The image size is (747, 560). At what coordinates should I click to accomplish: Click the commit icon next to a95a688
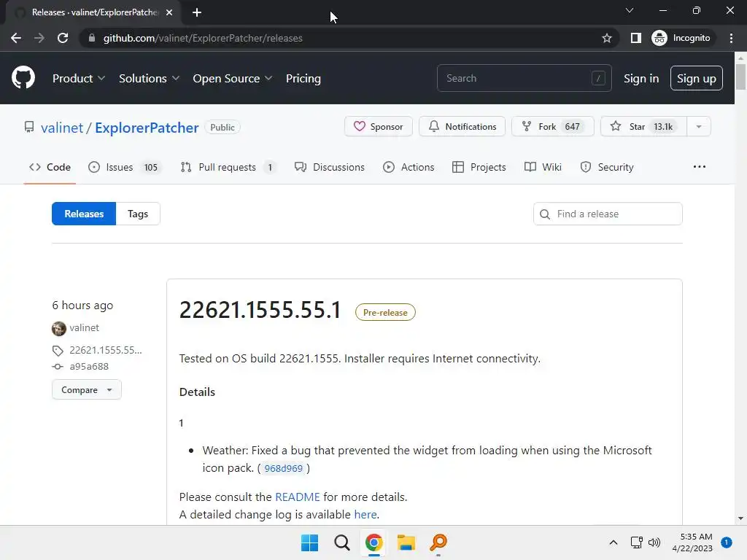click(x=58, y=367)
